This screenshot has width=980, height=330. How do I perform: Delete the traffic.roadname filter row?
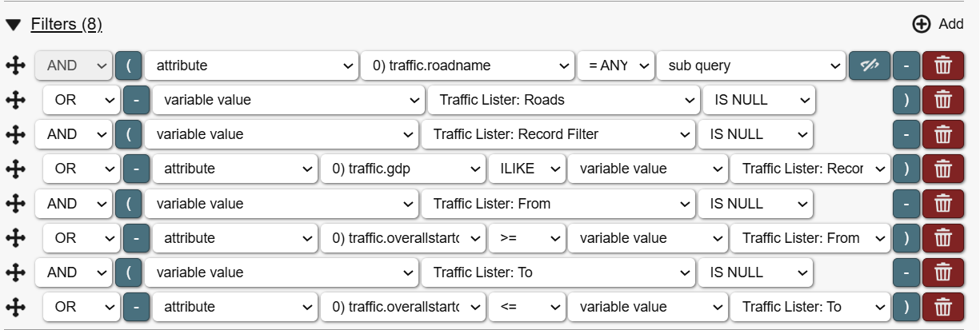point(943,66)
